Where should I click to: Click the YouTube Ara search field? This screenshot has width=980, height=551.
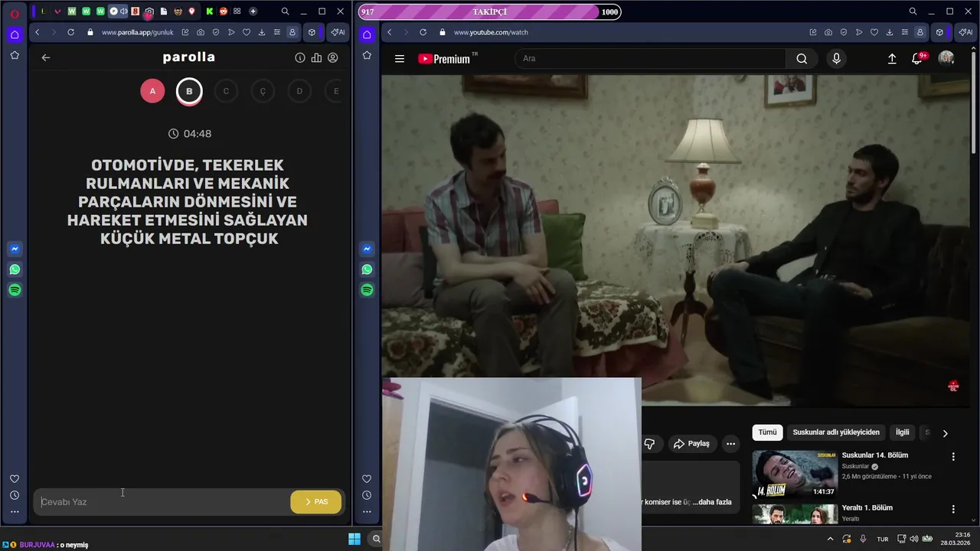click(x=651, y=59)
